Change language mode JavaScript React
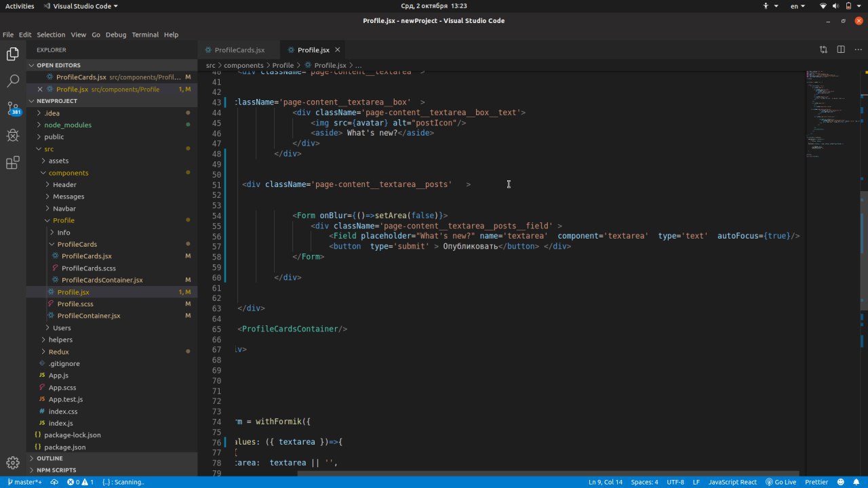 [x=732, y=482]
